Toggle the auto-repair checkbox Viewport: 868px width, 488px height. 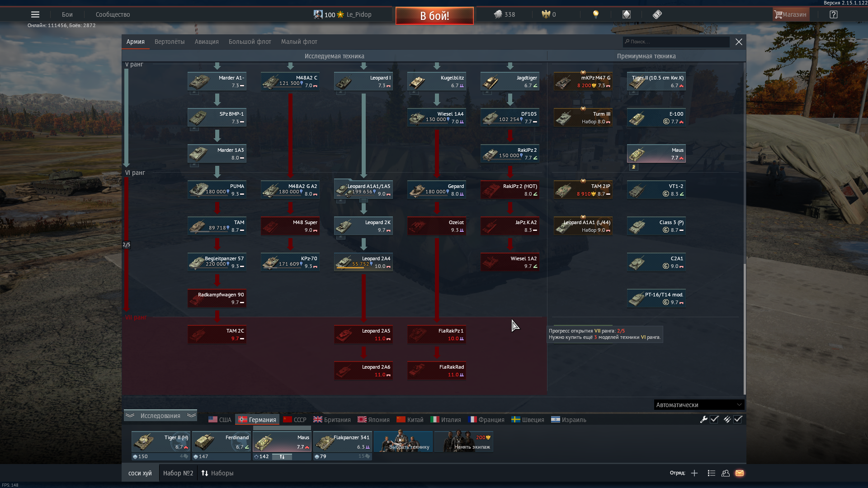(714, 419)
